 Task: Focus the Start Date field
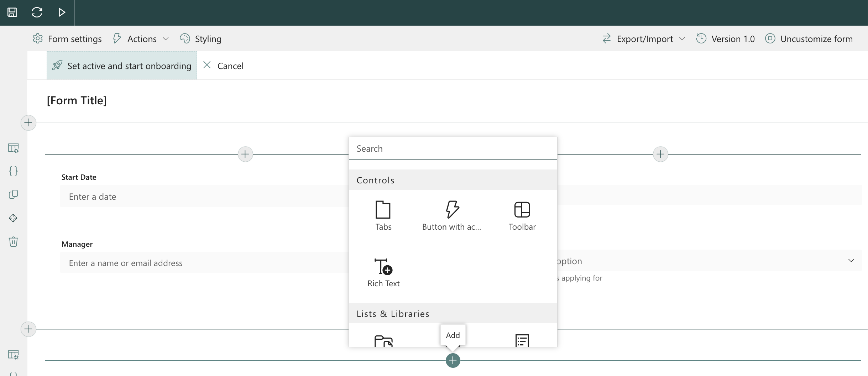coord(204,196)
